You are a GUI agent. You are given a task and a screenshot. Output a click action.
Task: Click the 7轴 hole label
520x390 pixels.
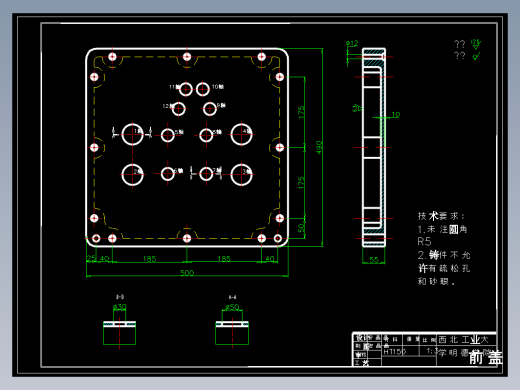217,170
